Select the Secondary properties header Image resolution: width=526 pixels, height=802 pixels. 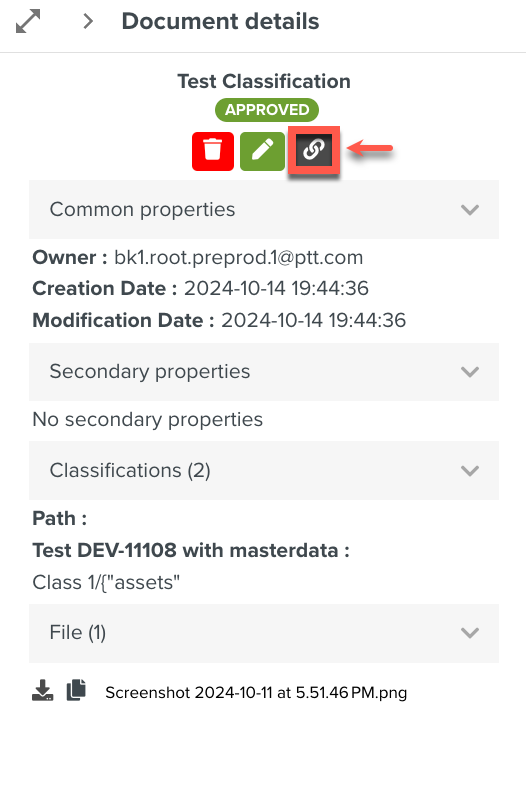pos(264,372)
